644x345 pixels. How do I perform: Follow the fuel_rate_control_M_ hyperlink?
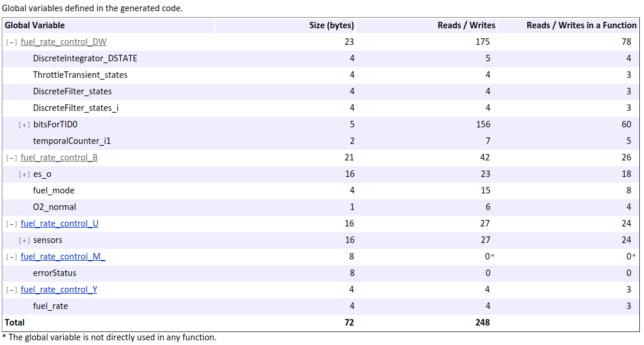62,257
